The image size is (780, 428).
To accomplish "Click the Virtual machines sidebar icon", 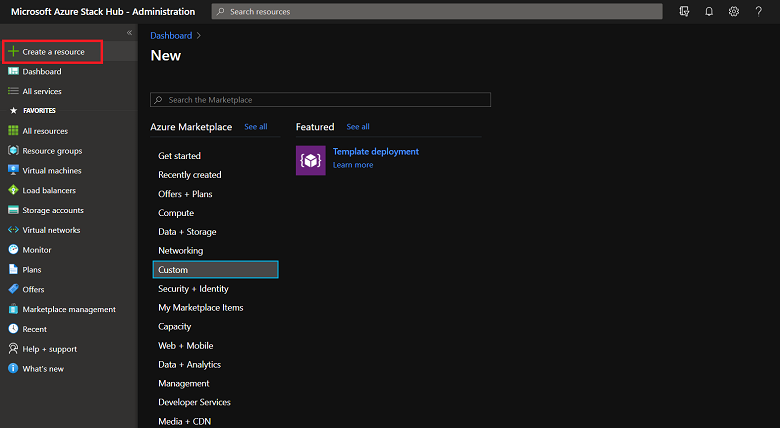I will (x=13, y=170).
